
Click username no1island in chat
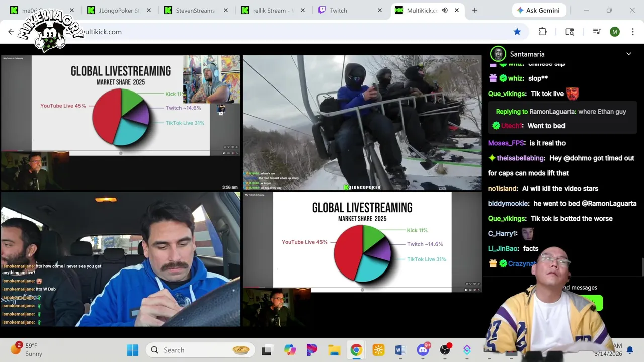[503, 189]
